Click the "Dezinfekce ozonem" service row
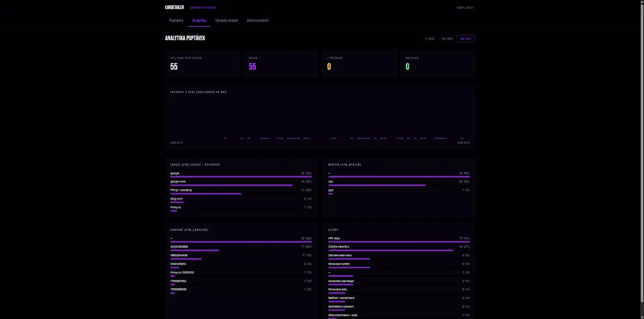The width and height of the screenshot is (644, 319). pyautogui.click(x=399, y=308)
